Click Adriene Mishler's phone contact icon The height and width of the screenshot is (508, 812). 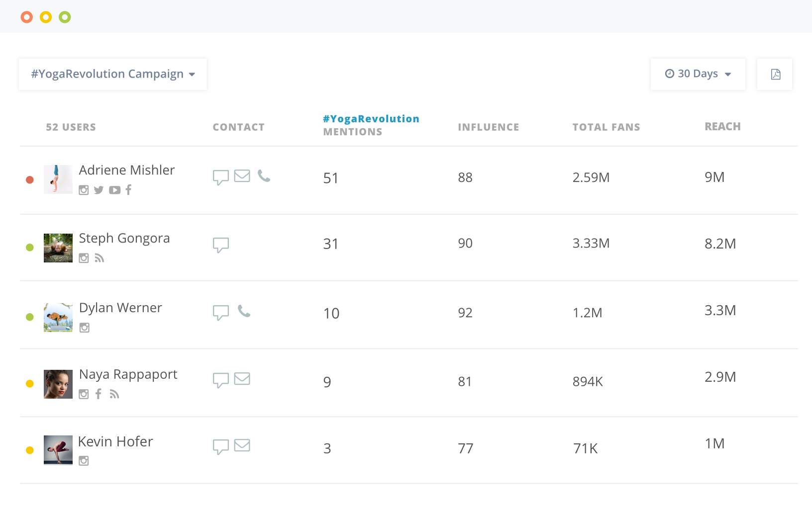(x=264, y=176)
